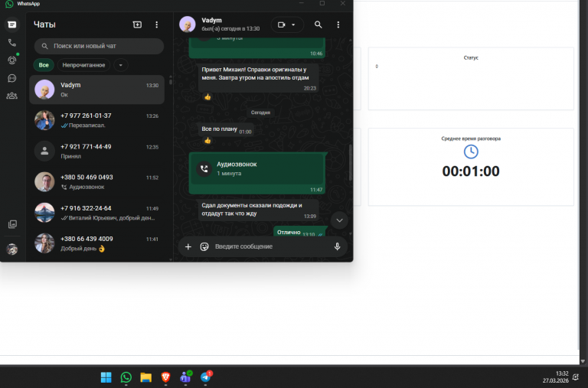
Task: Open File Explorer from the taskbar
Action: tap(146, 377)
